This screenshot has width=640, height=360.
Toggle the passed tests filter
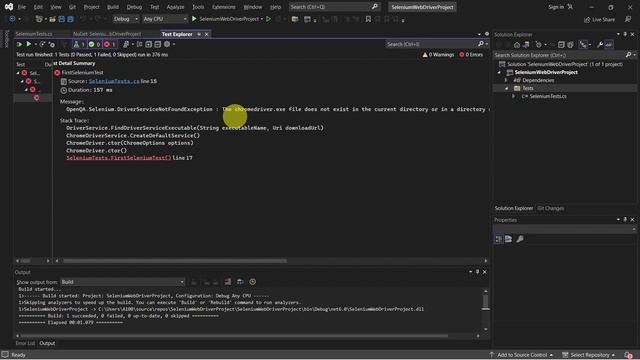pyautogui.click(x=94, y=44)
